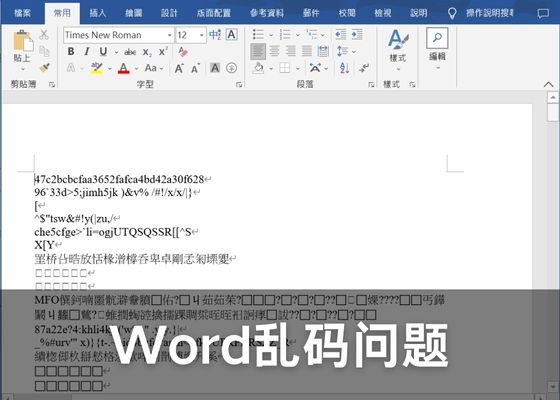Viewport: 560px width, 400px height.
Task: Open Paragraph dialog launcher in 段落 group
Action: tap(371, 85)
